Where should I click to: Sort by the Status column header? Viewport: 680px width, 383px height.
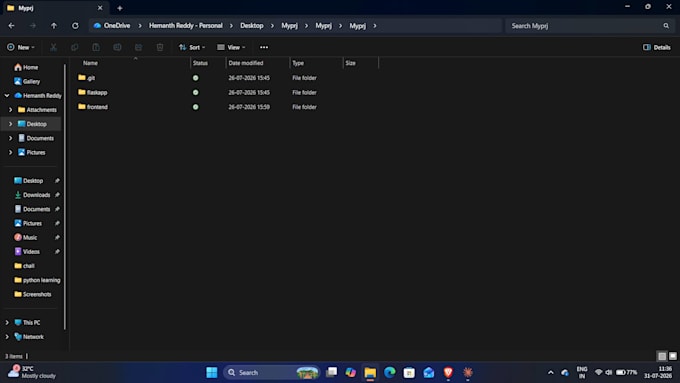[200, 63]
